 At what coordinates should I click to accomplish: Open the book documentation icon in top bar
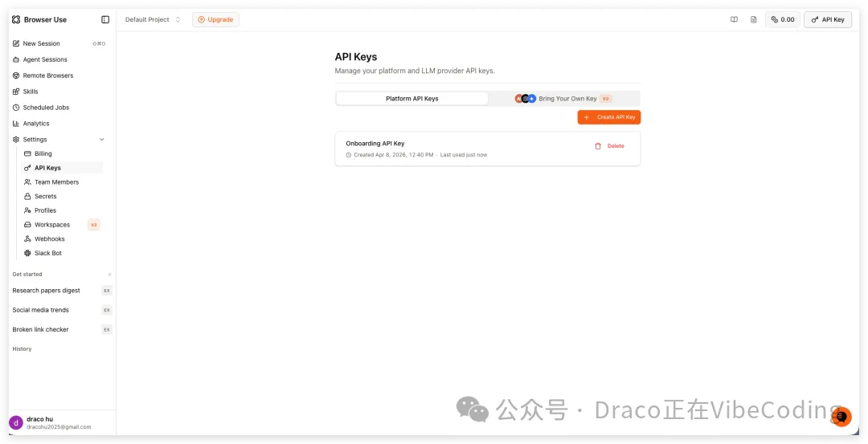[x=734, y=19]
